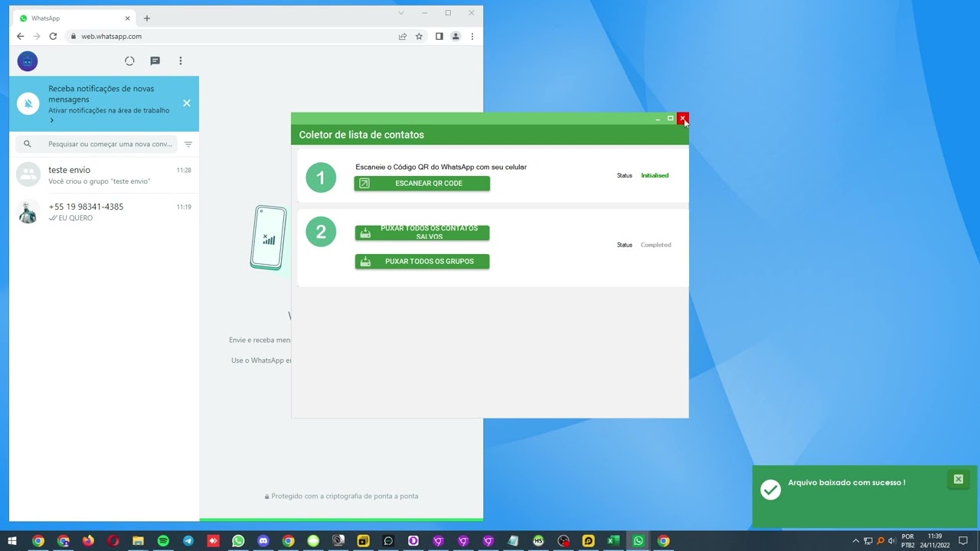Open the Windows action center icon
Image resolution: width=980 pixels, height=551 pixels.
963,541
